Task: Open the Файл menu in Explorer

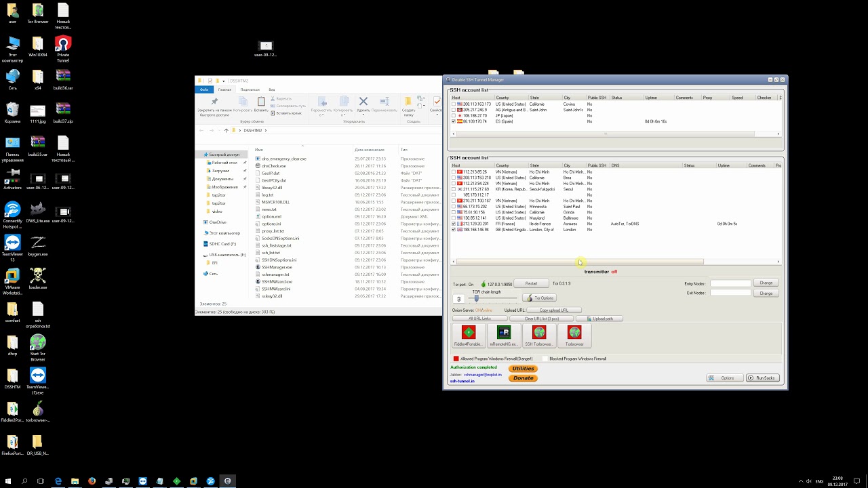Action: pos(203,89)
